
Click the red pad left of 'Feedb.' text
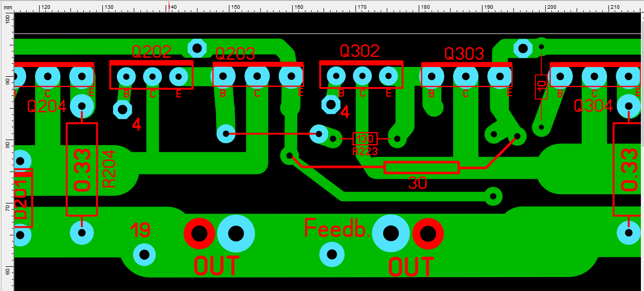click(x=199, y=234)
